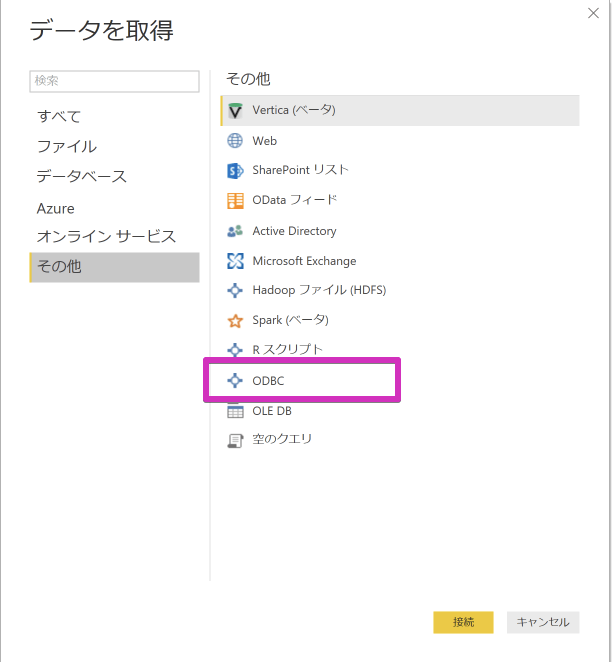The width and height of the screenshot is (612, 662).
Task: Switch to the Azure category
Action: pos(114,208)
